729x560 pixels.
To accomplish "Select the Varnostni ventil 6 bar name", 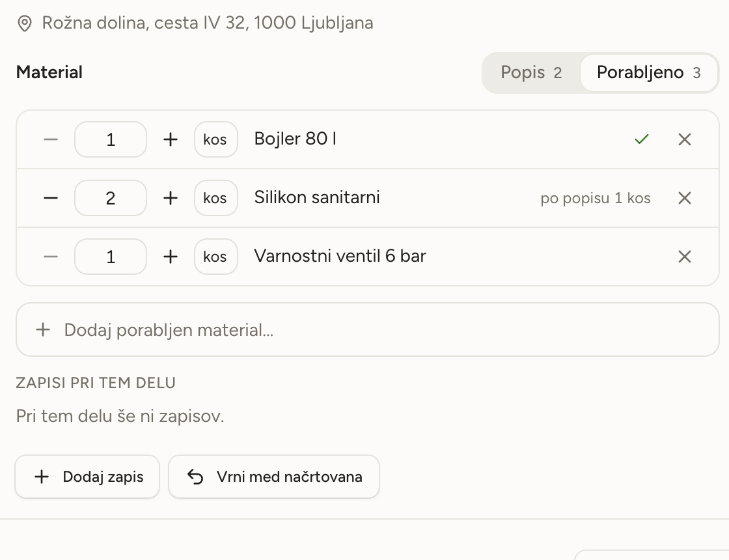I will [x=340, y=256].
